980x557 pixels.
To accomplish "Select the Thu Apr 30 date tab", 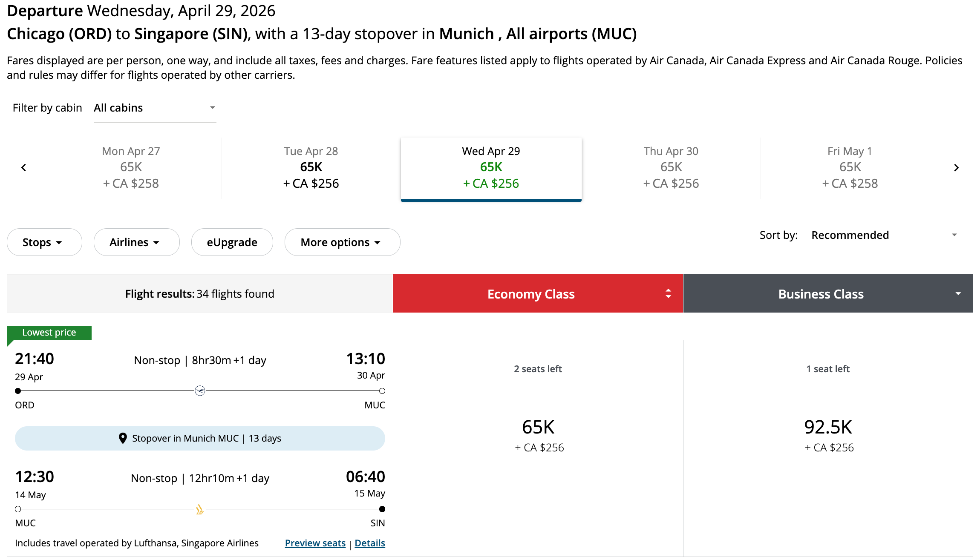I will tap(671, 167).
